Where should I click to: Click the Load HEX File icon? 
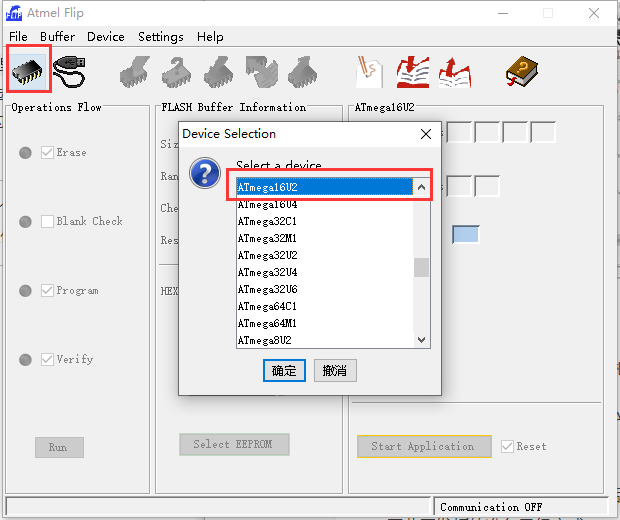click(412, 70)
